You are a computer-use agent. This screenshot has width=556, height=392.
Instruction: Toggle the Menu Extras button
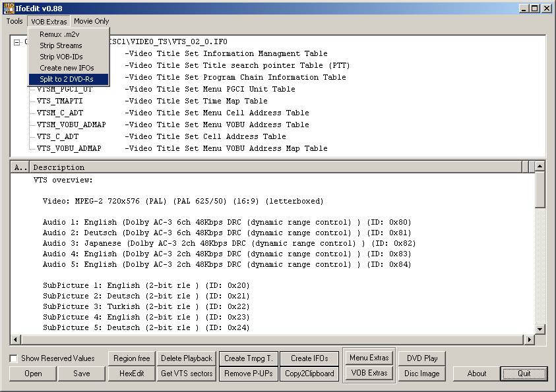tap(369, 358)
